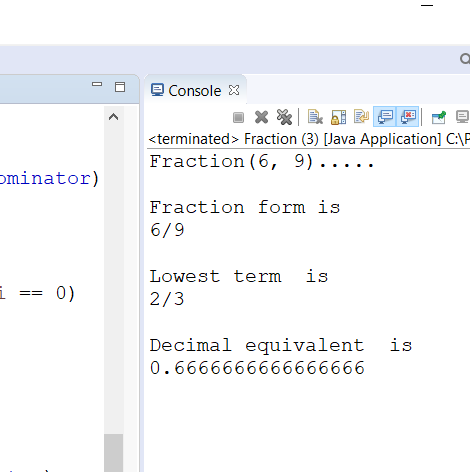Image resolution: width=470 pixels, height=472 pixels.
Task: Close the Console view tab X
Action: pos(234,90)
